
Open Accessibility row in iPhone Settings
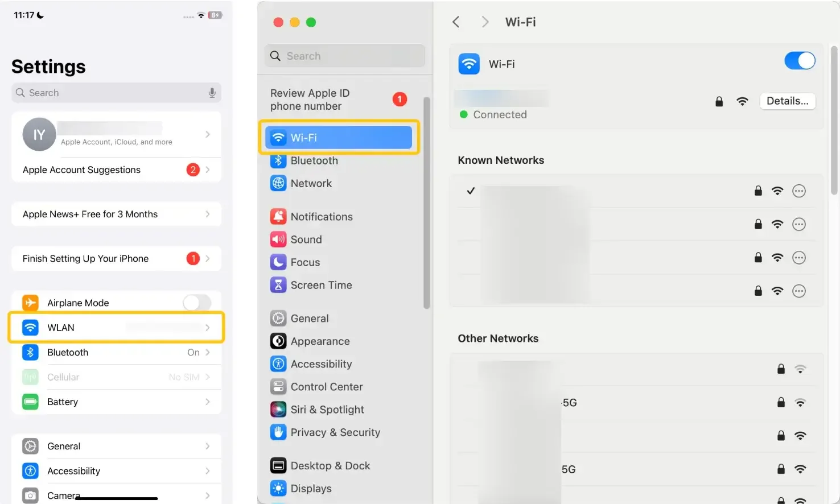pos(116,471)
